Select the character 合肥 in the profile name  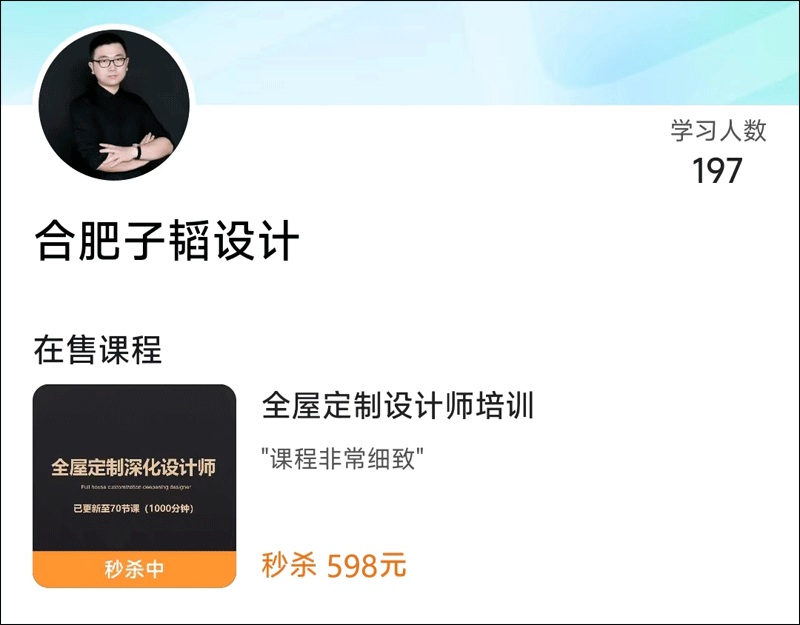click(x=78, y=241)
